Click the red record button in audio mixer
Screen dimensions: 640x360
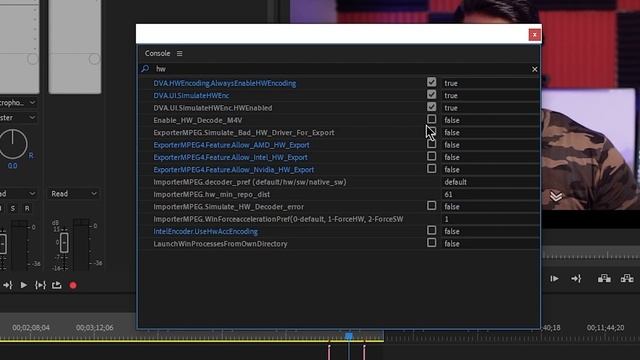pos(73,286)
